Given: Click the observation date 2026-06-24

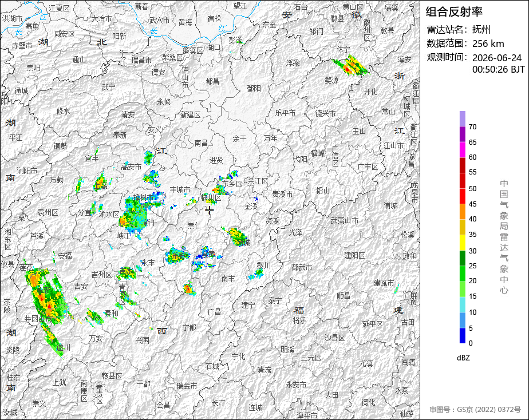Looking at the screenshot, I should click(497, 58).
